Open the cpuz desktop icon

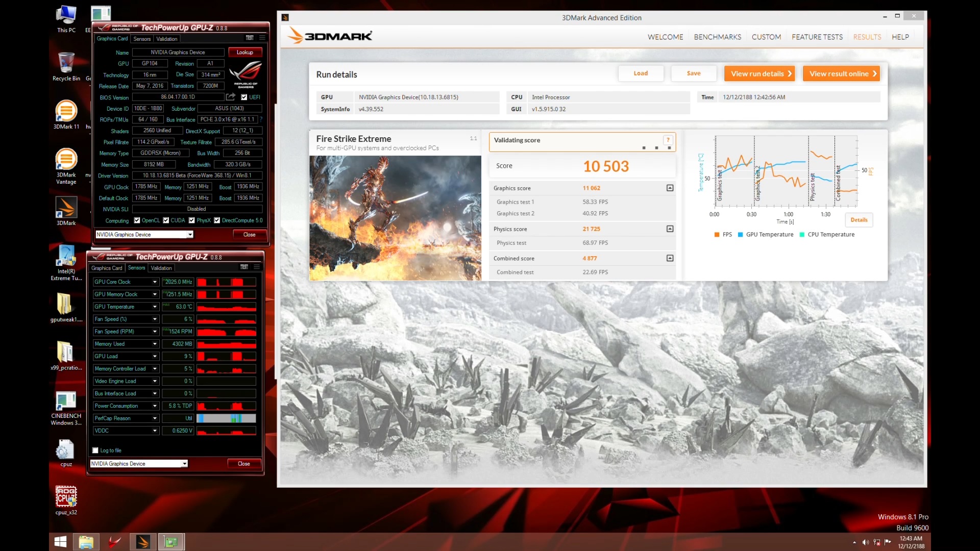coord(66,453)
